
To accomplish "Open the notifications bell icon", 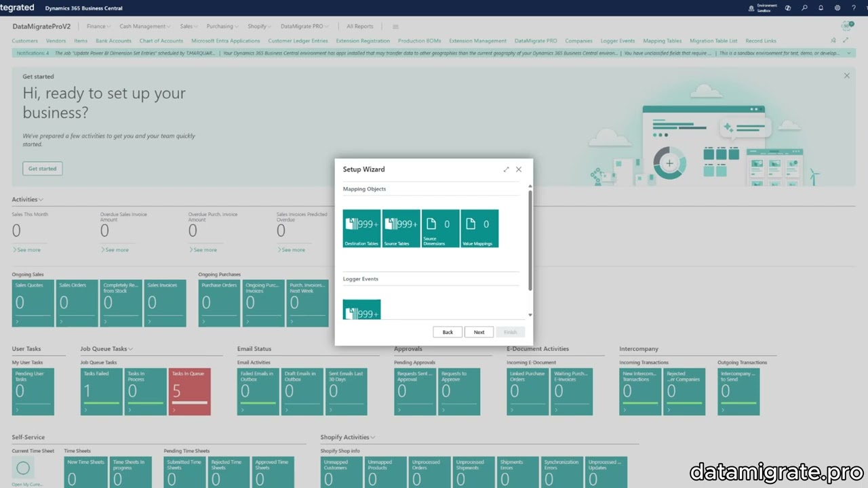I will 821,8.
